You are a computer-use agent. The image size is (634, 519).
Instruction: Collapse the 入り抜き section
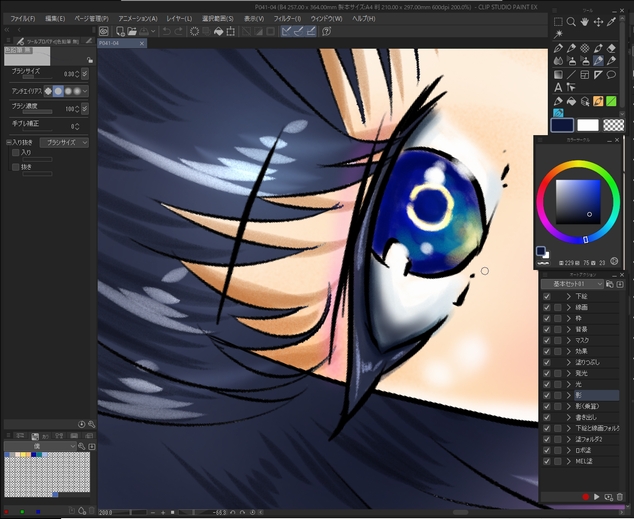point(8,142)
